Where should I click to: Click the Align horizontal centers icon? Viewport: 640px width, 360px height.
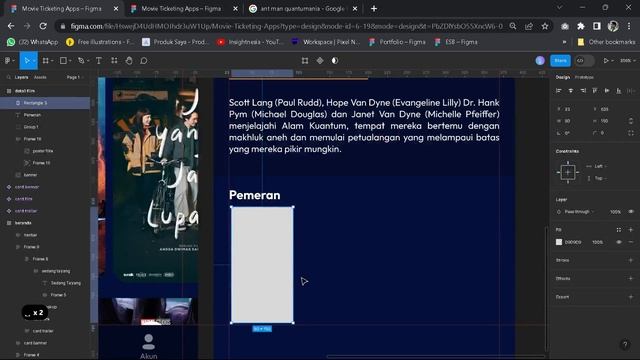point(571,91)
